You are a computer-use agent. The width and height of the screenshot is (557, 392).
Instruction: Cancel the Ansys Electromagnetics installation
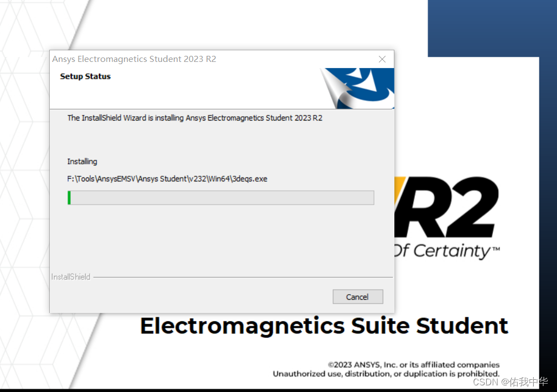coord(358,296)
